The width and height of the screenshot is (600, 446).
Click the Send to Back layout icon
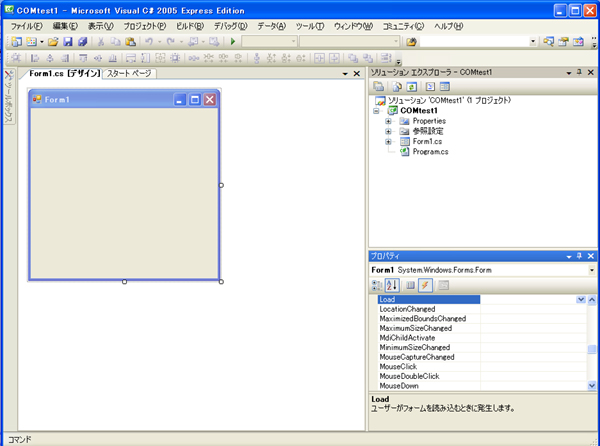click(x=368, y=58)
